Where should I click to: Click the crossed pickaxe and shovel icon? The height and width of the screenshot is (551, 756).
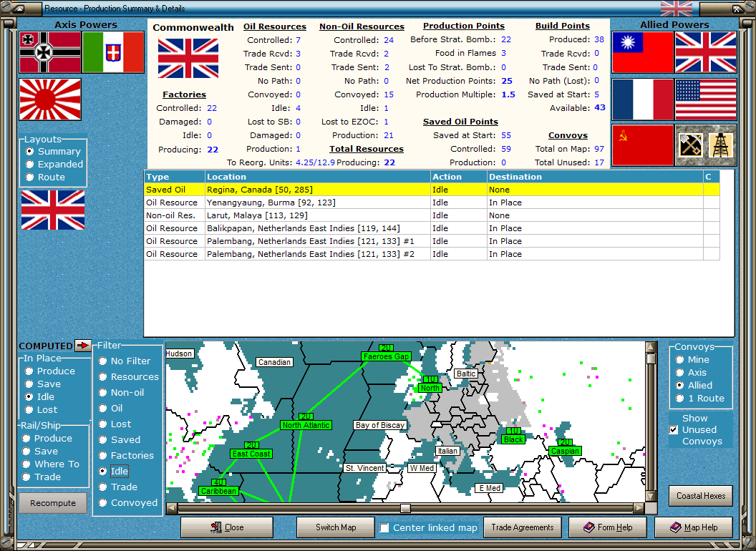[690, 145]
